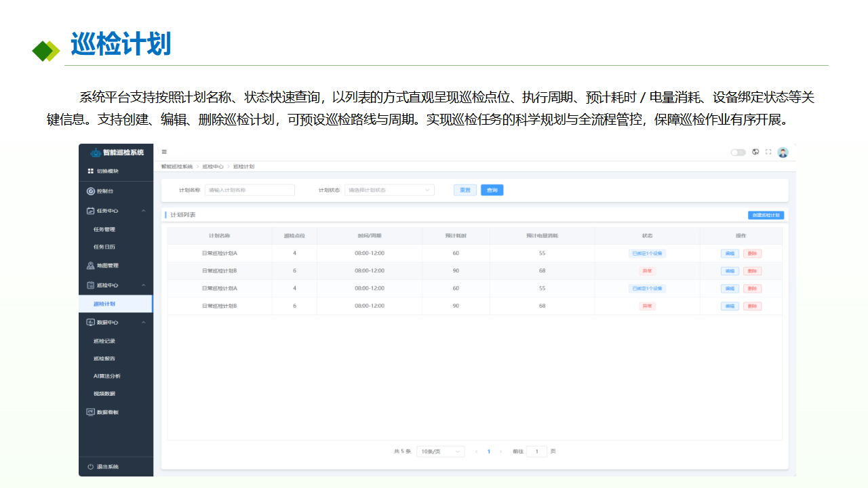
Task: Click 删除 for the second 日常巡检计划A row
Action: [x=752, y=289]
